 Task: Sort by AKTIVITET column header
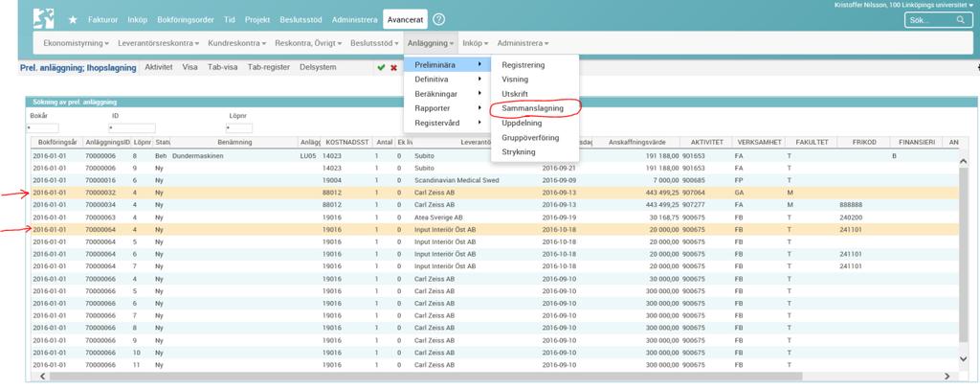coord(706,142)
